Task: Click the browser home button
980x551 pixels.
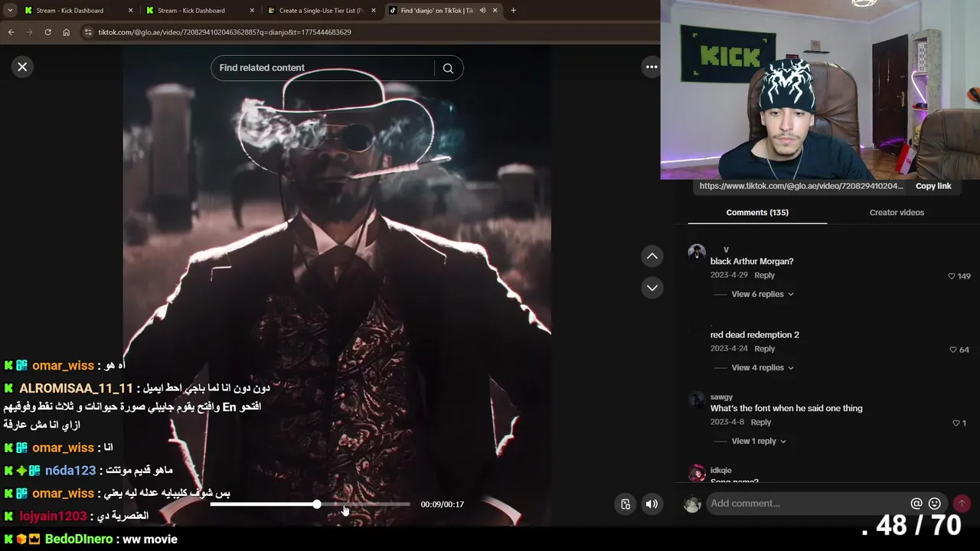Action: click(x=66, y=32)
